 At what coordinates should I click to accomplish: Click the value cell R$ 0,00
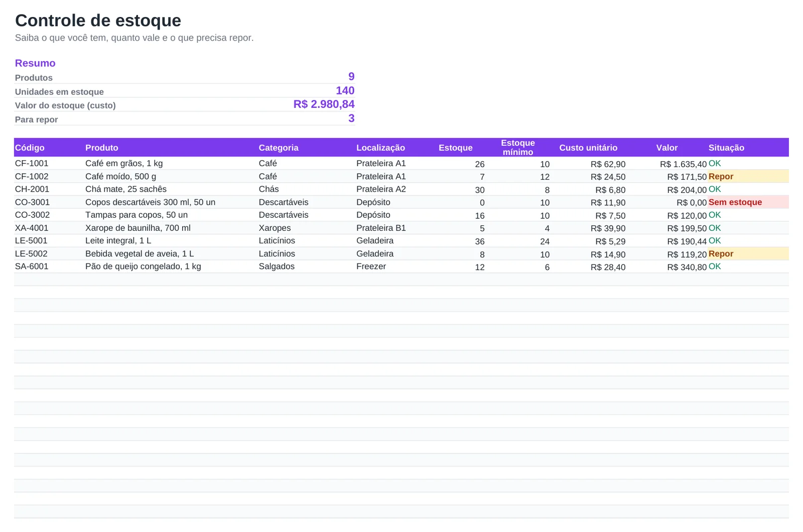tap(692, 203)
